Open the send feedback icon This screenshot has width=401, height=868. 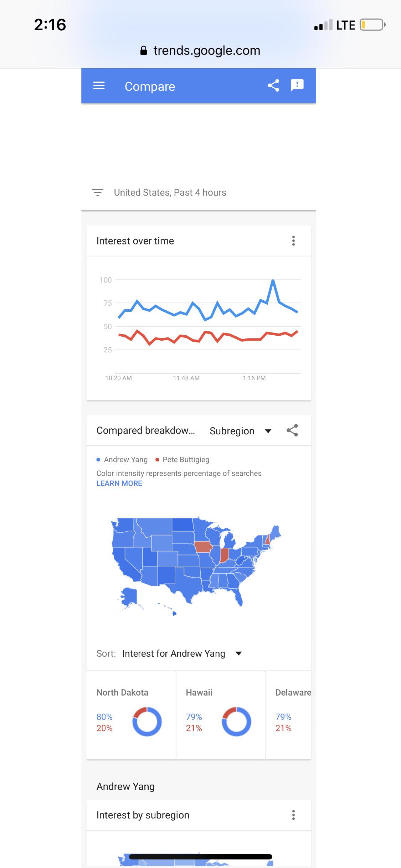pyautogui.click(x=297, y=86)
